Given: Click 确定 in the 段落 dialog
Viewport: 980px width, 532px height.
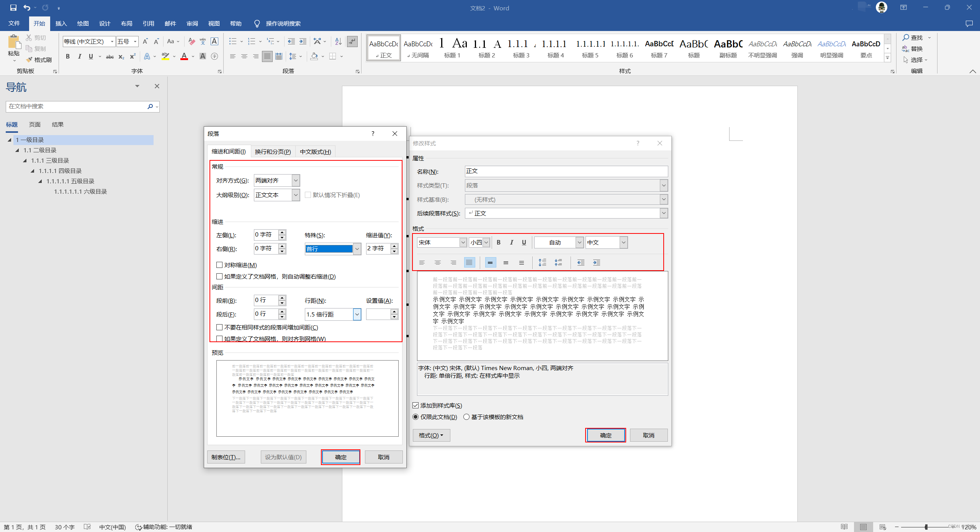Looking at the screenshot, I should point(340,457).
